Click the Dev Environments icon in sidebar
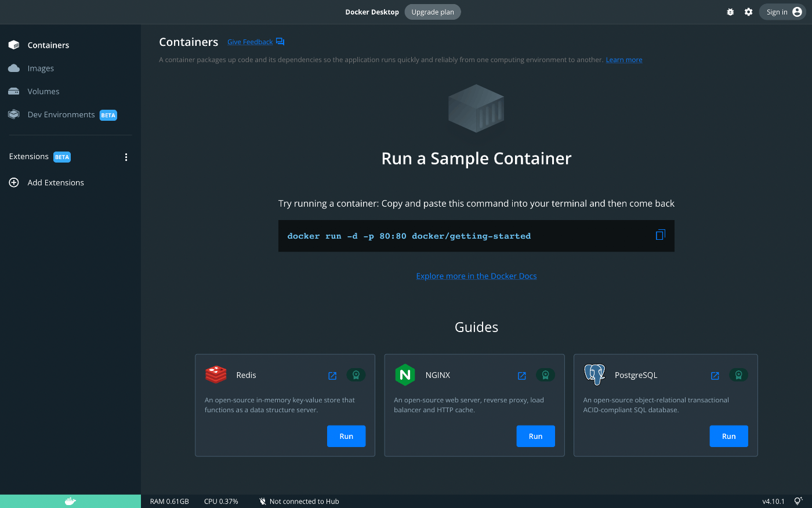 click(x=14, y=114)
